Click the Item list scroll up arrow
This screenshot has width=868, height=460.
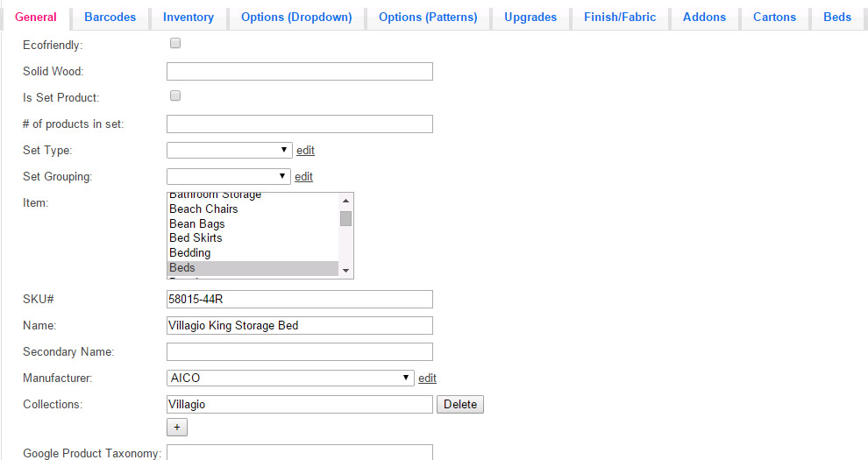click(x=346, y=201)
